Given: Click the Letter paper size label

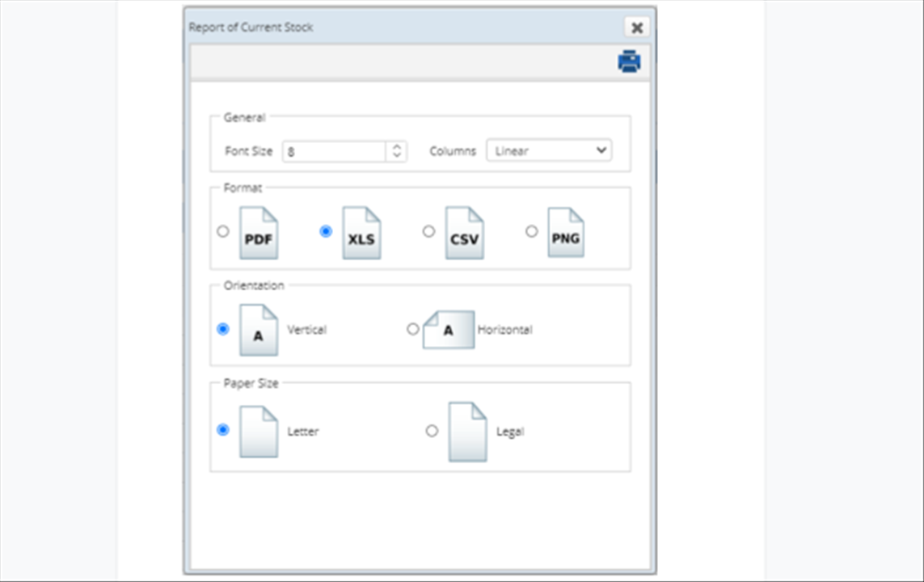Looking at the screenshot, I should tap(303, 432).
